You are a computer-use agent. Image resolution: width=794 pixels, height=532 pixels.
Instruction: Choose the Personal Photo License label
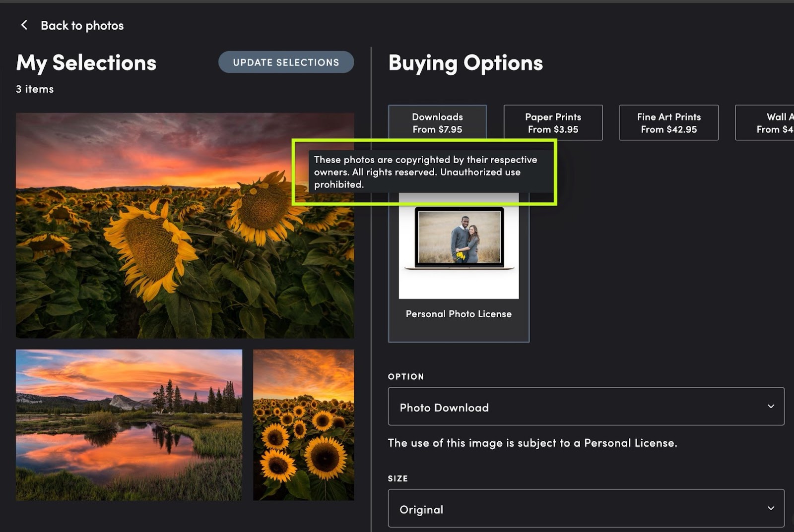pos(459,314)
